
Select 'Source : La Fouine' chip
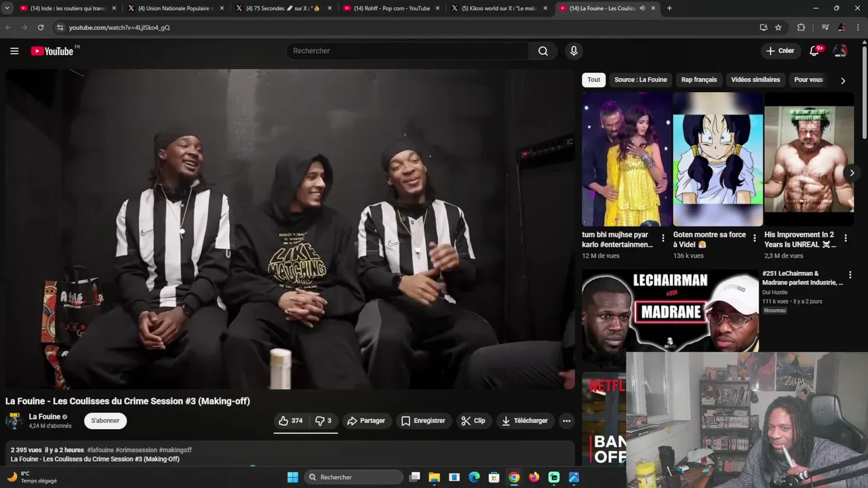click(x=641, y=80)
